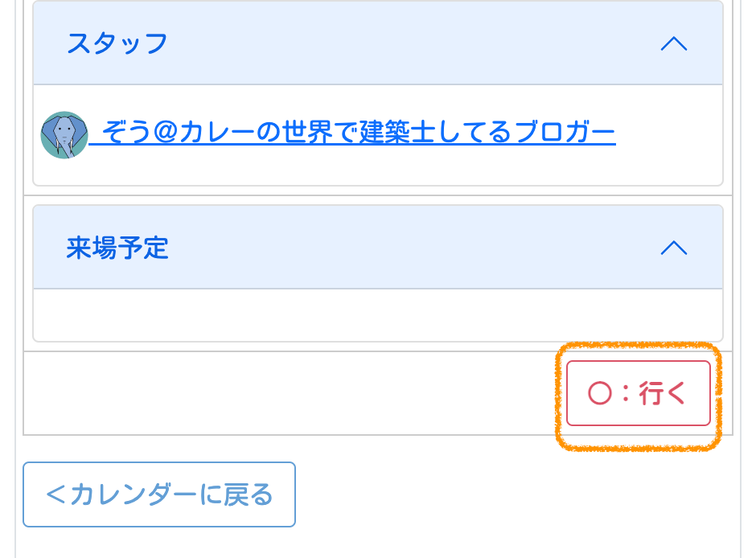Viewport: 756px width, 558px height.
Task: Toggle the スタッフ accordion header bar
Action: point(378,43)
